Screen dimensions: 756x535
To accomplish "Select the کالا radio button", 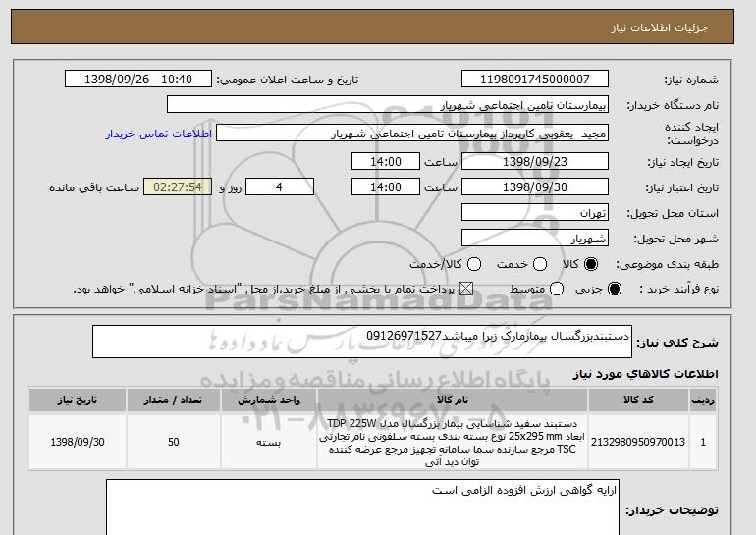I will pyautogui.click(x=591, y=264).
